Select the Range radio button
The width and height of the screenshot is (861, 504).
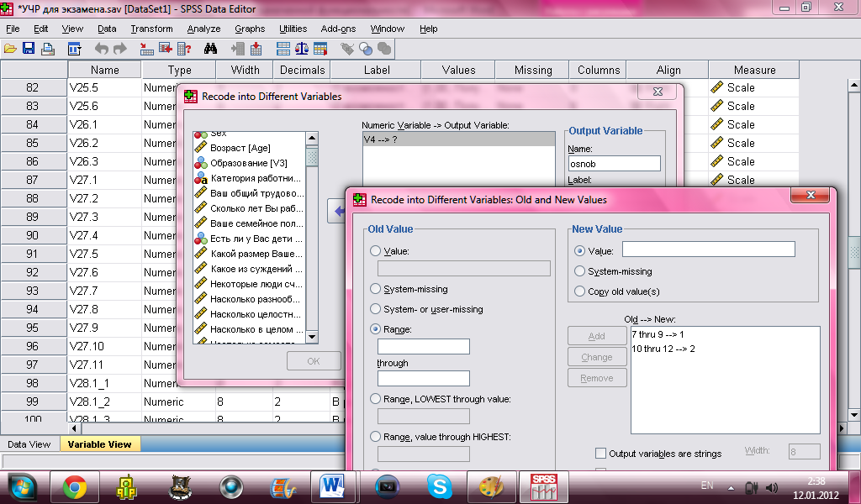(x=376, y=329)
